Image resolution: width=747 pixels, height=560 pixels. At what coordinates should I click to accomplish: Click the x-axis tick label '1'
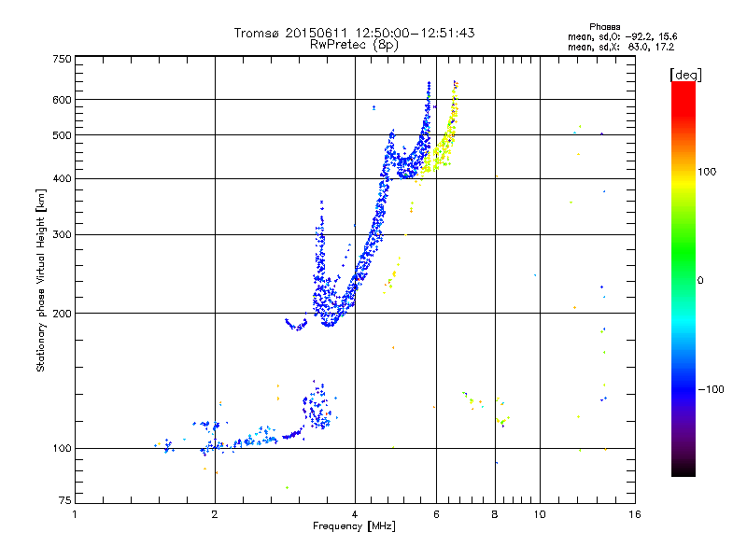(x=75, y=514)
